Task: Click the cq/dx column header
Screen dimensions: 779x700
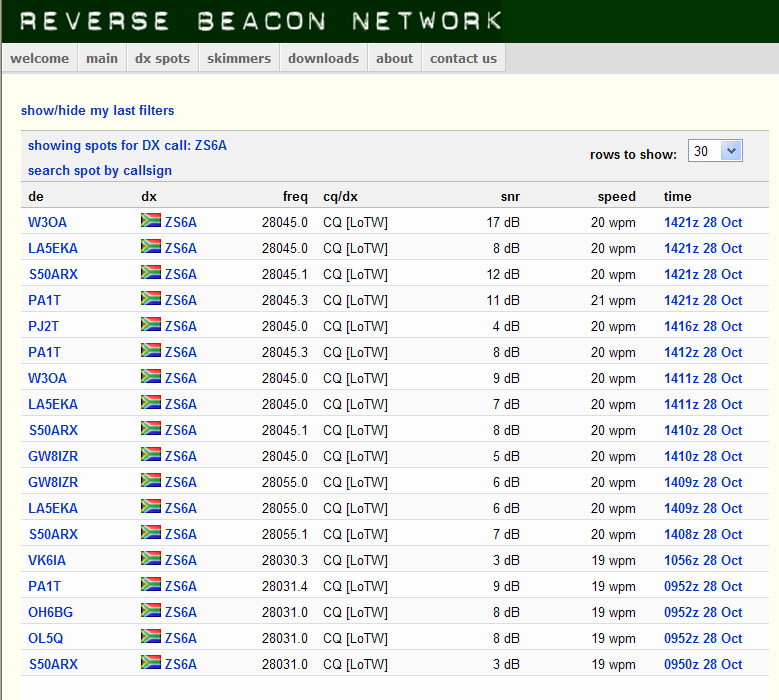Action: tap(340, 197)
